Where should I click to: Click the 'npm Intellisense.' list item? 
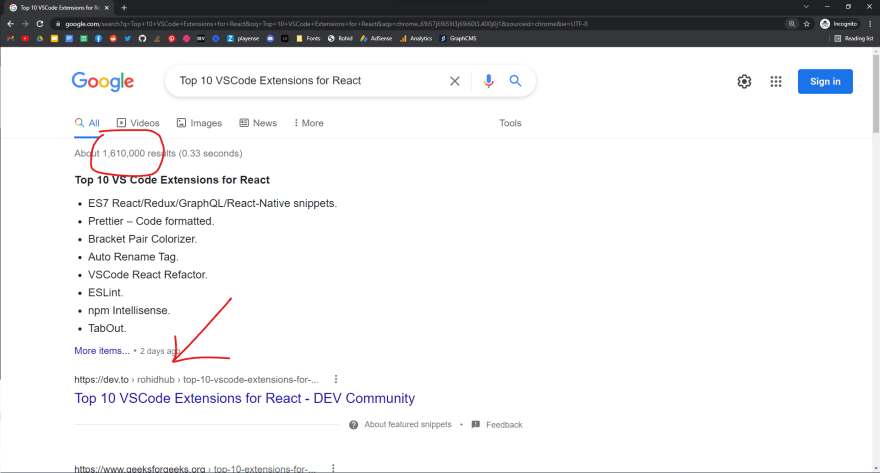[x=129, y=310]
